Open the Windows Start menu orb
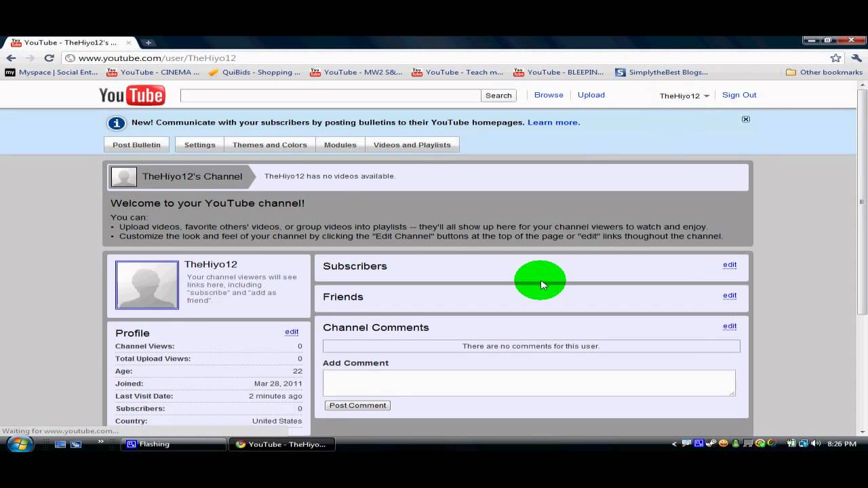This screenshot has height=488, width=868. 20,444
